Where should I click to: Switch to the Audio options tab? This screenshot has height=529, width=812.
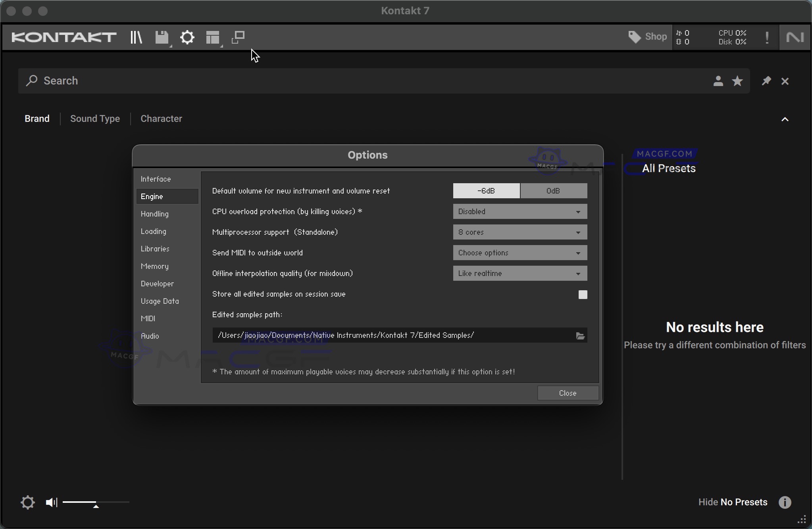point(150,336)
